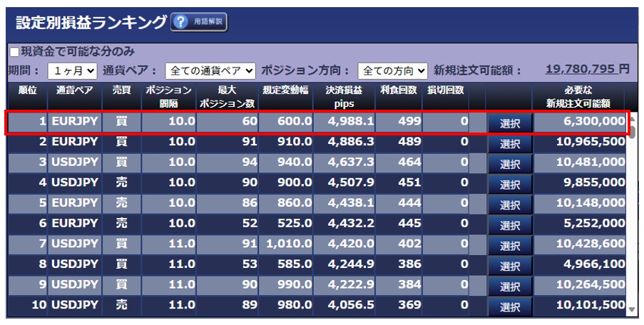644x325 pixels.
Task: Click the ranking table scrollbar thumb
Action: pos(633,132)
